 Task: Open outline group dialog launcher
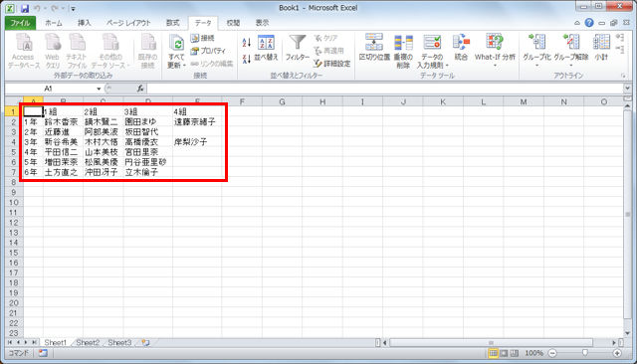tap(622, 76)
